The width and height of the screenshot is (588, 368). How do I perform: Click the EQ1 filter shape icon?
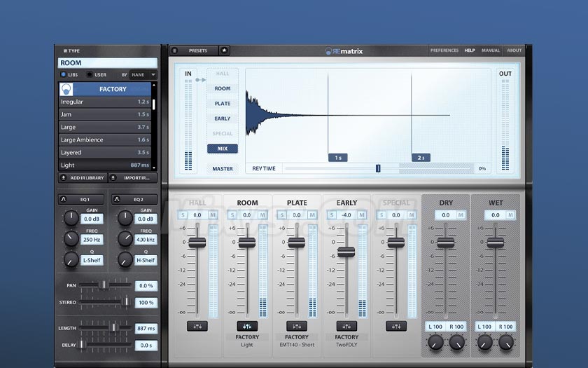64,200
